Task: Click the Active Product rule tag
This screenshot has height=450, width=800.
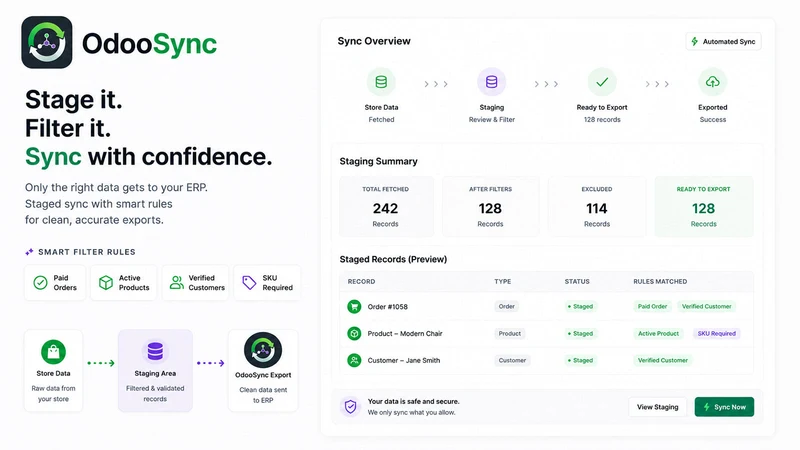Action: [658, 334]
